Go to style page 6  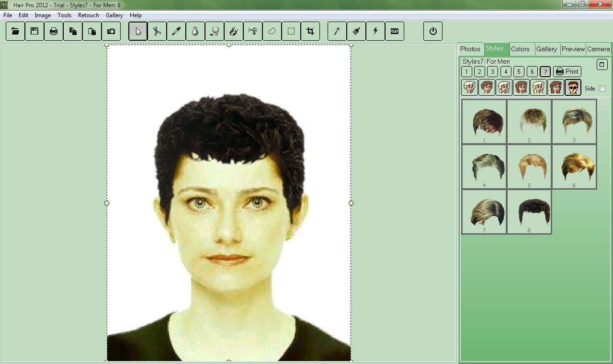[x=532, y=72]
